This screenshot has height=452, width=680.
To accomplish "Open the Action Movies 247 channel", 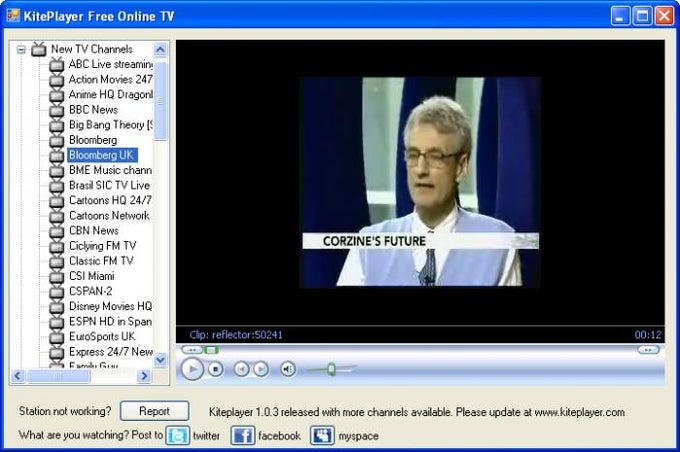I will [111, 79].
